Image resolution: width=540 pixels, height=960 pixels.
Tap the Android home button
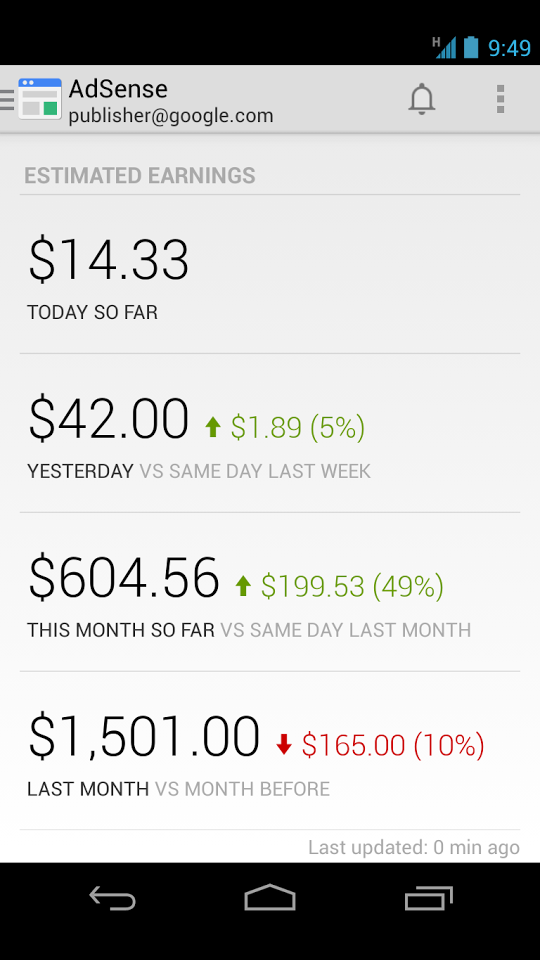[270, 898]
